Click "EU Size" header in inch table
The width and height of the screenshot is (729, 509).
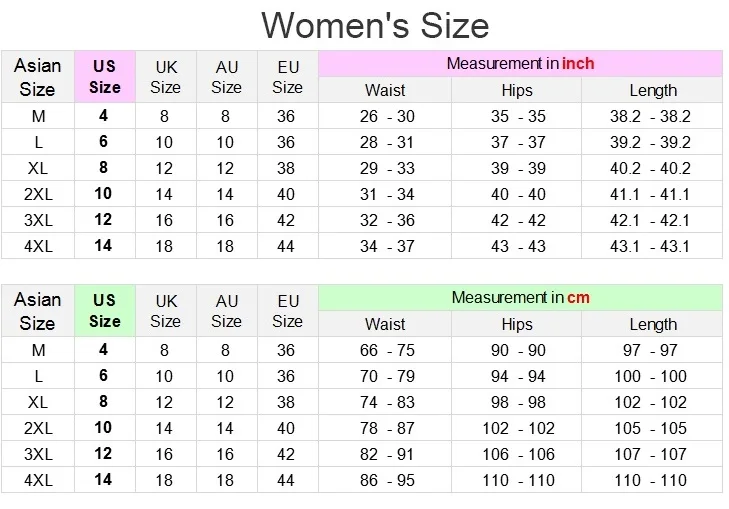(287, 77)
